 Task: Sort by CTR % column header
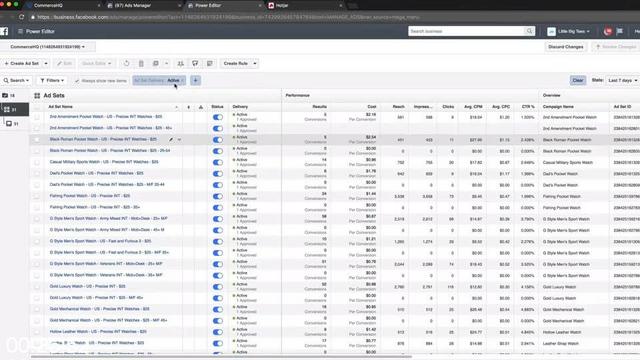(x=528, y=107)
